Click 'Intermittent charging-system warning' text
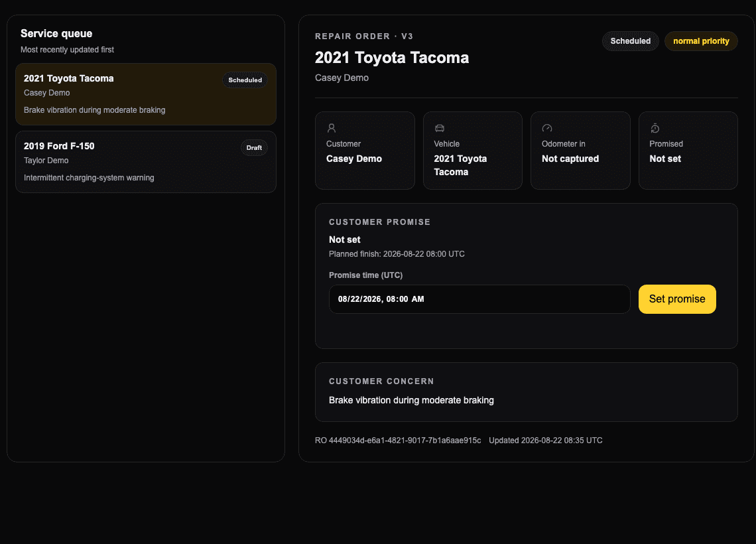 click(x=90, y=178)
